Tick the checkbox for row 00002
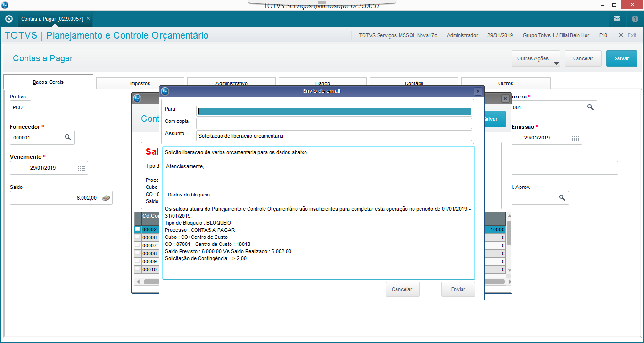 pyautogui.click(x=138, y=229)
